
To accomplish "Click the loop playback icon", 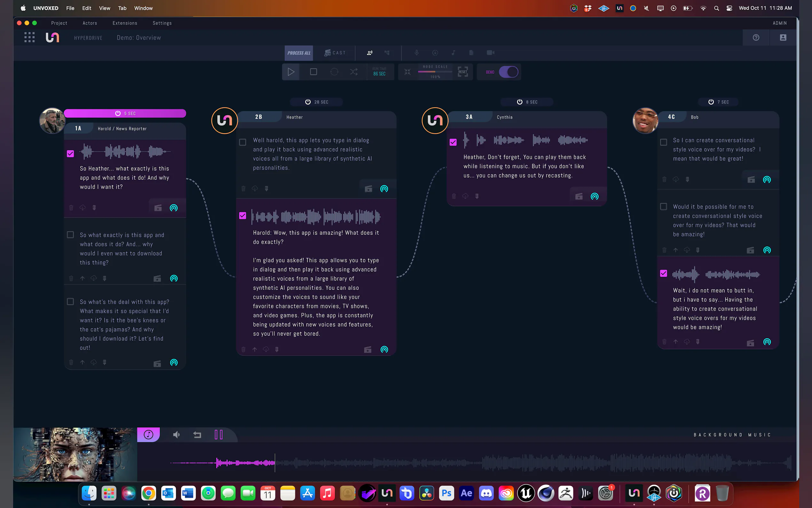I will [x=334, y=72].
